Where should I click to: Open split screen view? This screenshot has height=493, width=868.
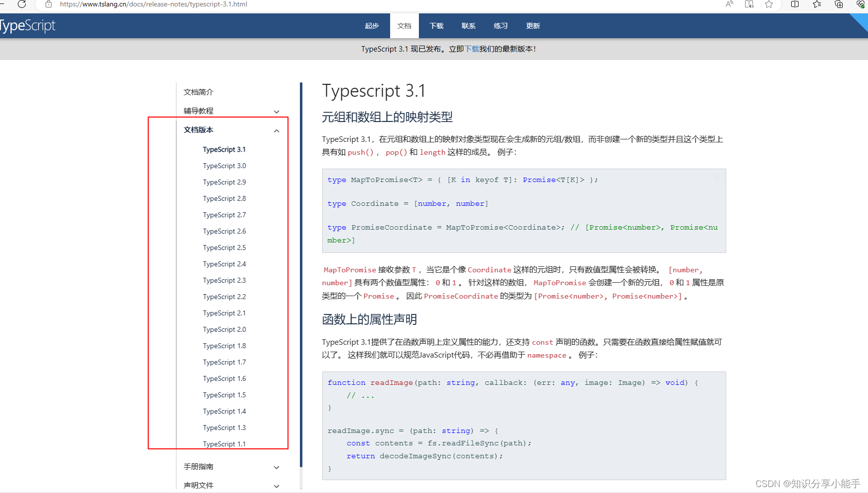click(795, 4)
